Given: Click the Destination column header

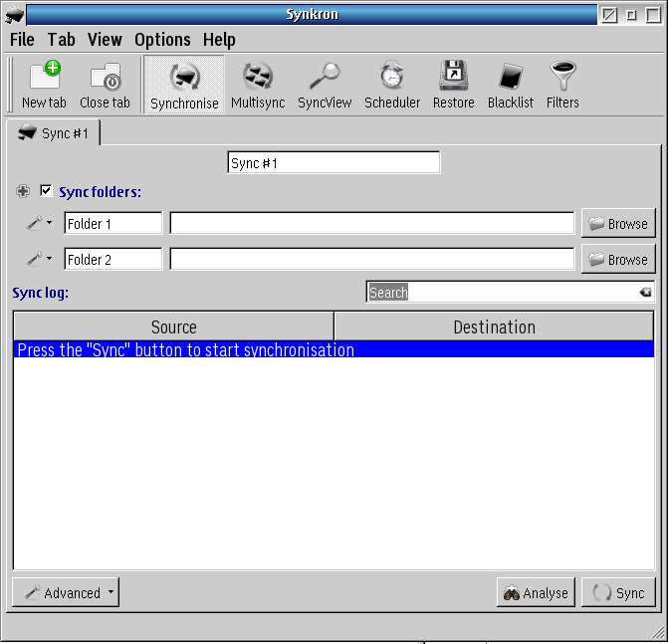Looking at the screenshot, I should [x=494, y=326].
